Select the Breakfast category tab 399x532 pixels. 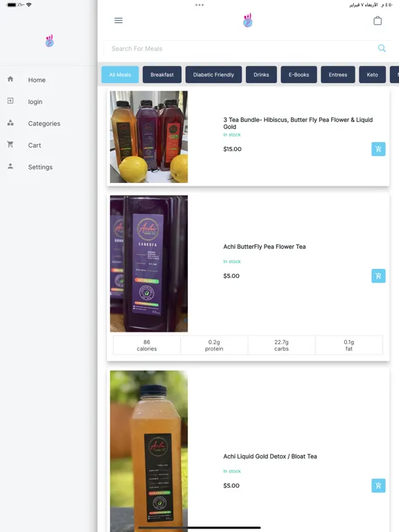pos(162,75)
